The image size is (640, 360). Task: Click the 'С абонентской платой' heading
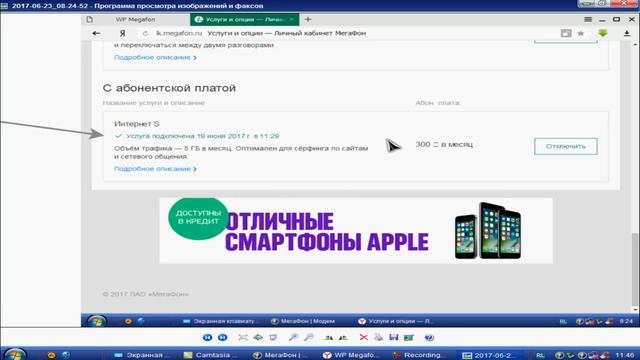[169, 88]
